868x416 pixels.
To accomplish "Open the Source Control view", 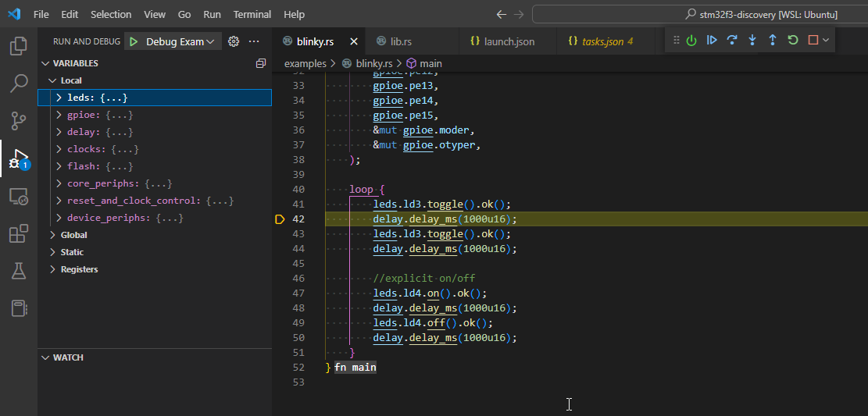I will click(x=19, y=119).
